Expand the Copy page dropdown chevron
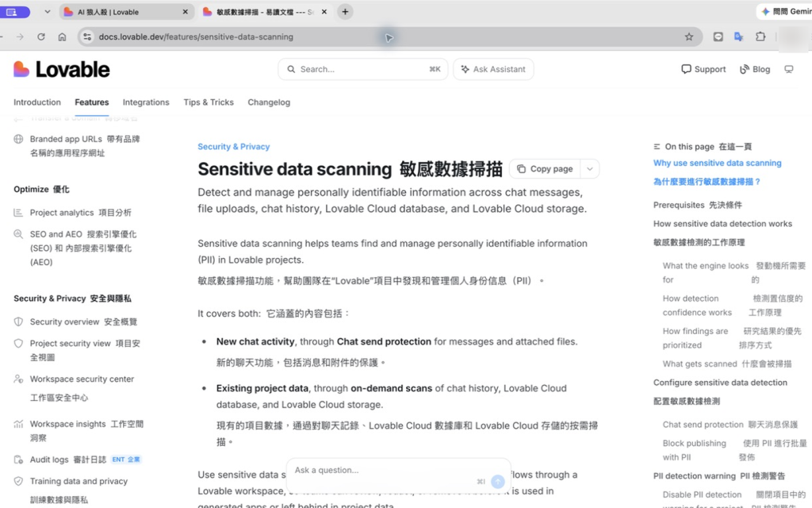Viewport: 812px width, 508px height. (x=589, y=169)
